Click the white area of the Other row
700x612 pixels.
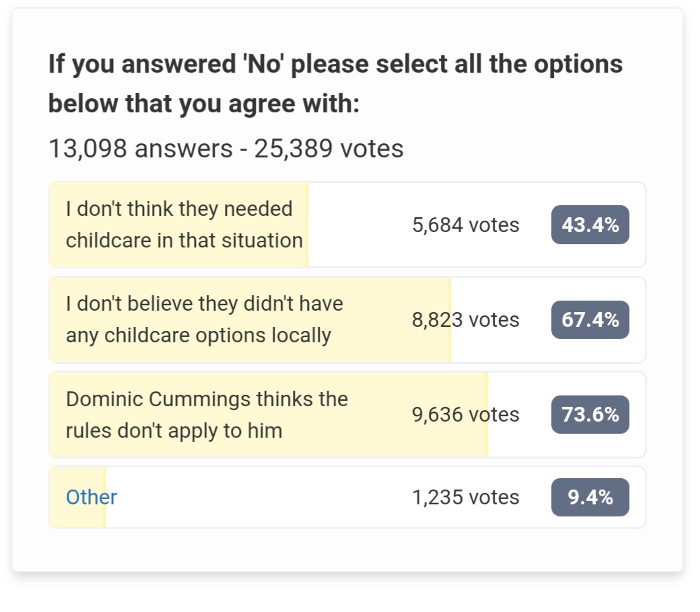pyautogui.click(x=259, y=498)
